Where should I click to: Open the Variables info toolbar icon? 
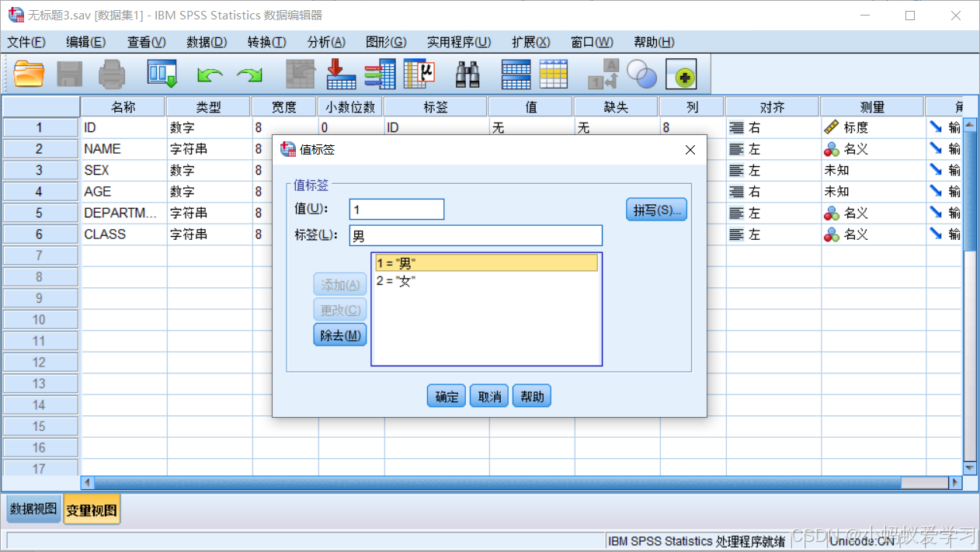(x=381, y=75)
